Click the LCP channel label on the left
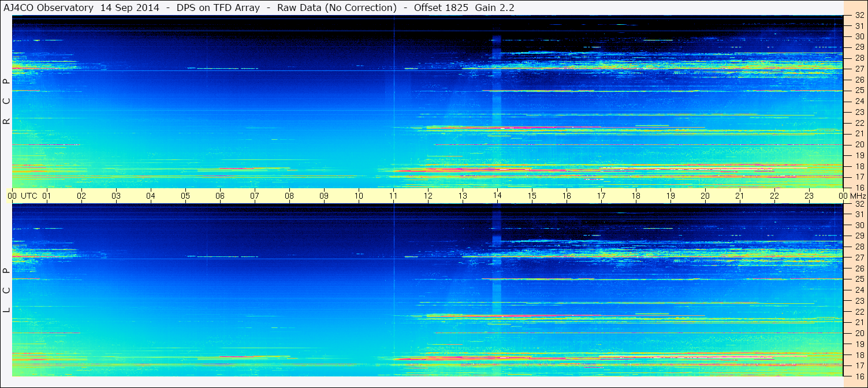The width and height of the screenshot is (868, 388). pos(6,290)
